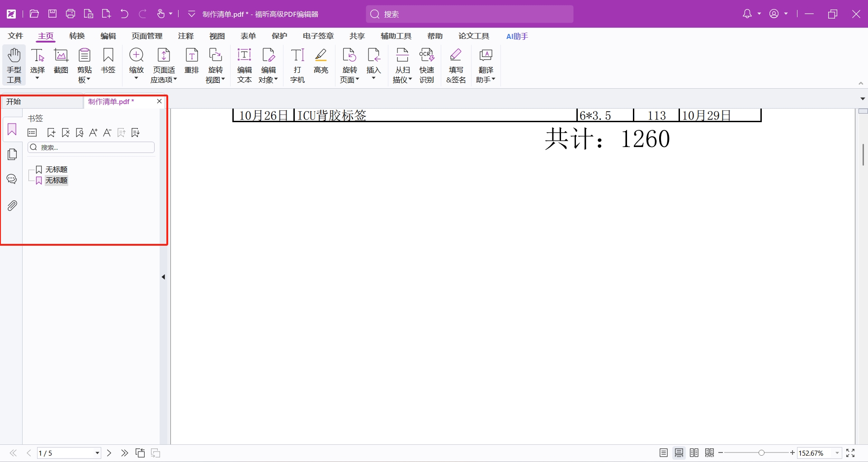Screen dimensions: 868x462
Task: Select the Highlight (高亮) tool
Action: [x=321, y=61]
